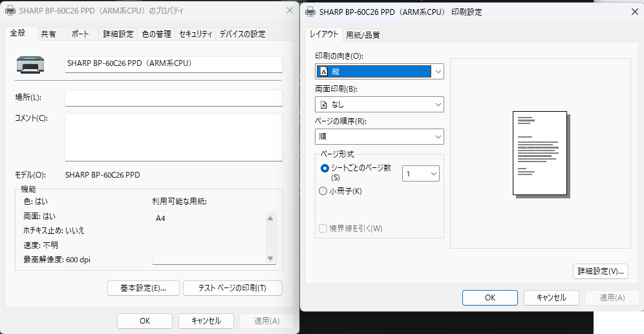
Task: Click OK in 印刷設定 window
Action: [x=490, y=297]
